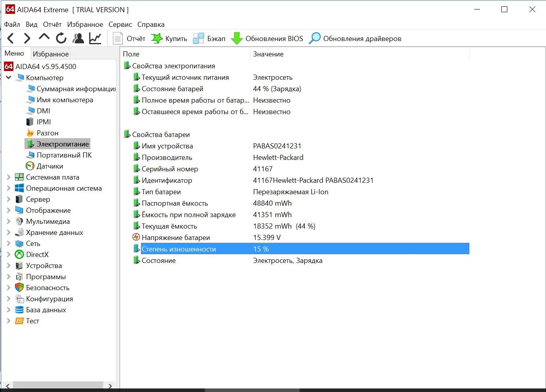546x392 pixels.
Task: Expand the Отображение tree node
Action: [9, 210]
